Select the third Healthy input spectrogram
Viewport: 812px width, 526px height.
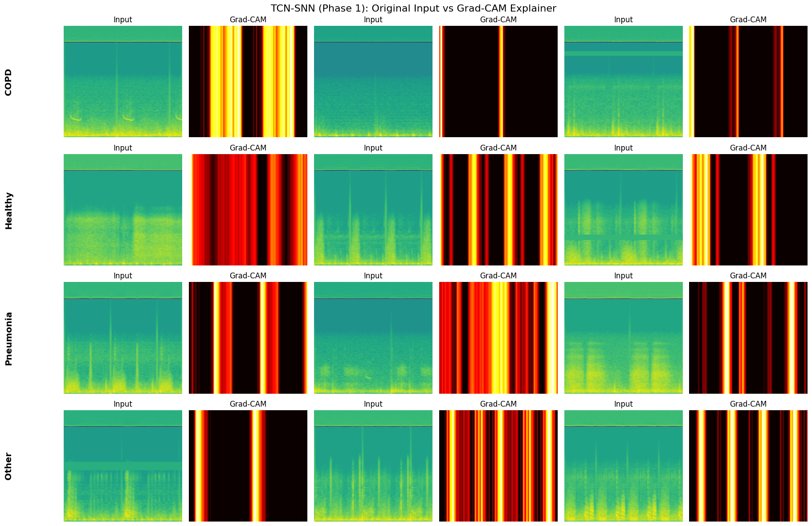pyautogui.click(x=623, y=208)
